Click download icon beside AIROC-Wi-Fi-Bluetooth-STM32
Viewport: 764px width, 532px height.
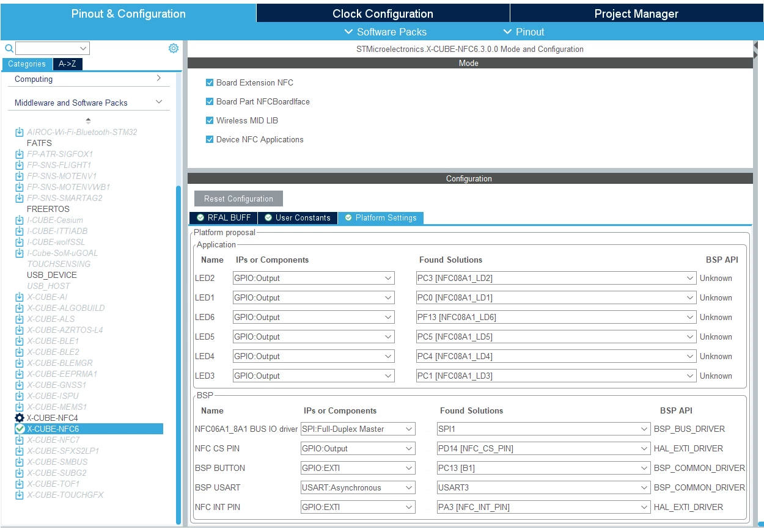pyautogui.click(x=20, y=132)
